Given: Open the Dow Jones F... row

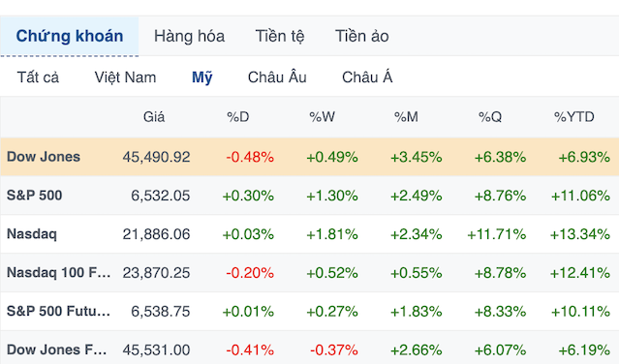Looking at the screenshot, I should point(310,348).
